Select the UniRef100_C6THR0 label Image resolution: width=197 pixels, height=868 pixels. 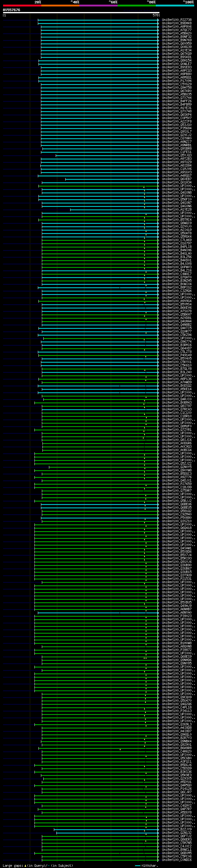coord(176,139)
